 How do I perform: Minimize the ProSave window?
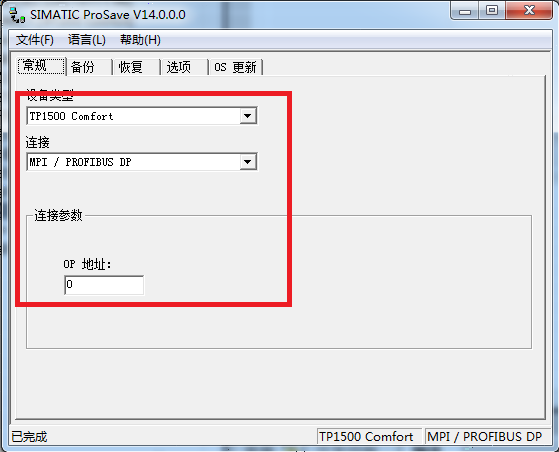pyautogui.click(x=465, y=11)
